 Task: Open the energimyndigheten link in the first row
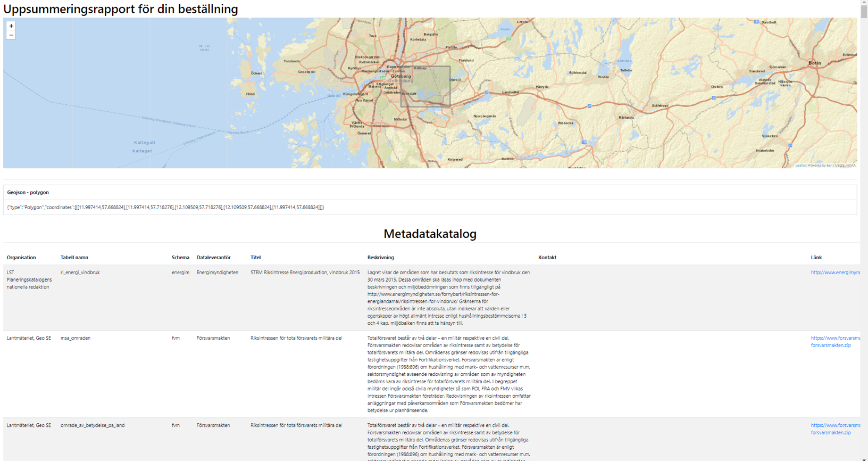(834, 273)
